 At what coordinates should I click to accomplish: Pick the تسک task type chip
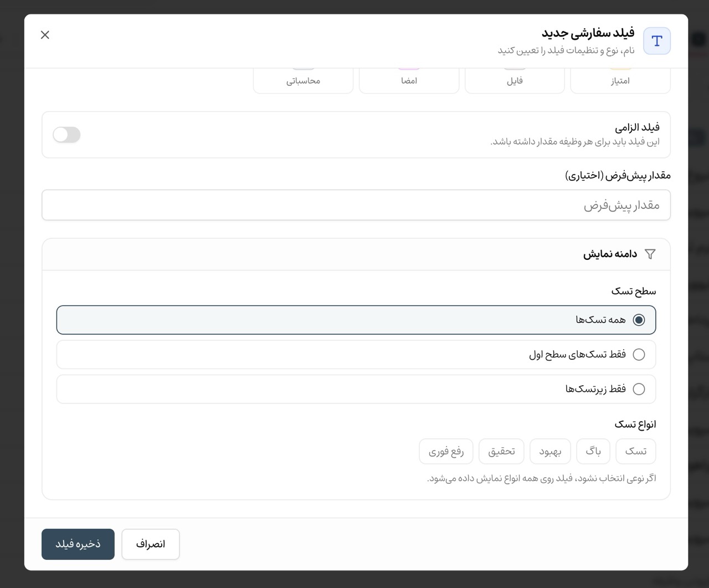click(x=636, y=451)
